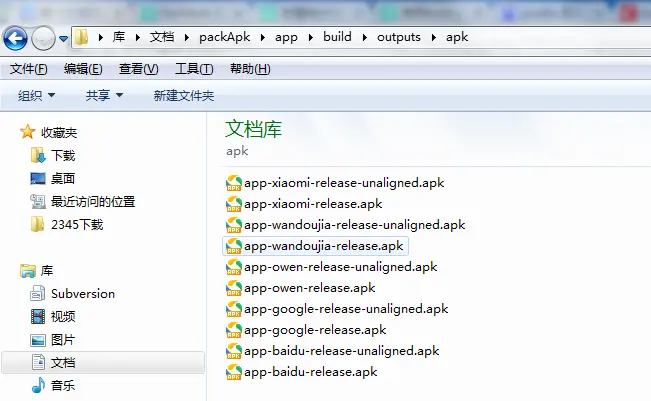The image size is (651, 401).
Task: Click the 2345下载 folder icon
Action: pyautogui.click(x=37, y=224)
